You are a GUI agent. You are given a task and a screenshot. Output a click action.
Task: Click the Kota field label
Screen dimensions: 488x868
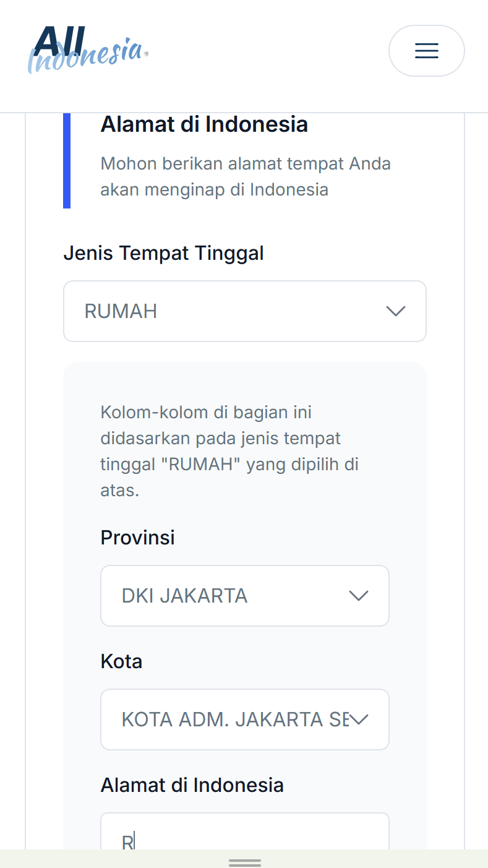tap(121, 661)
